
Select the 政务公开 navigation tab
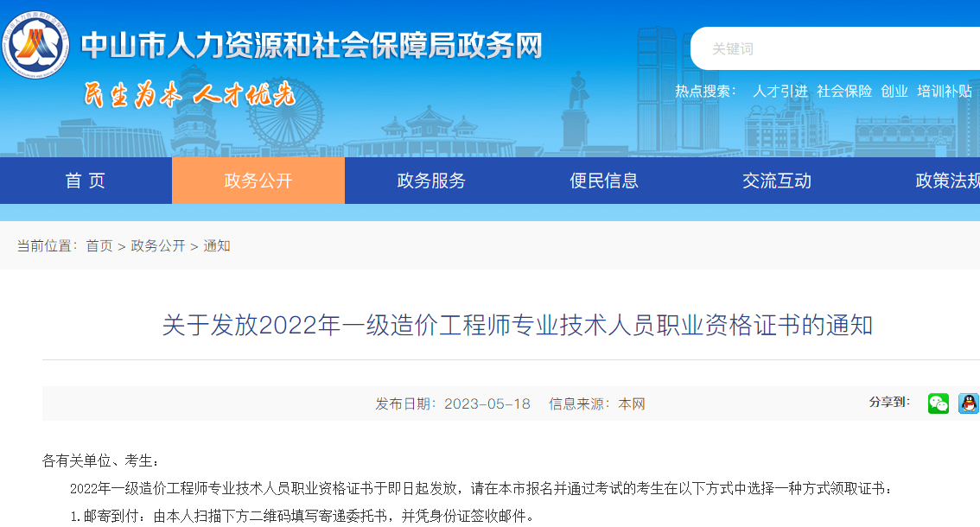pyautogui.click(x=258, y=181)
